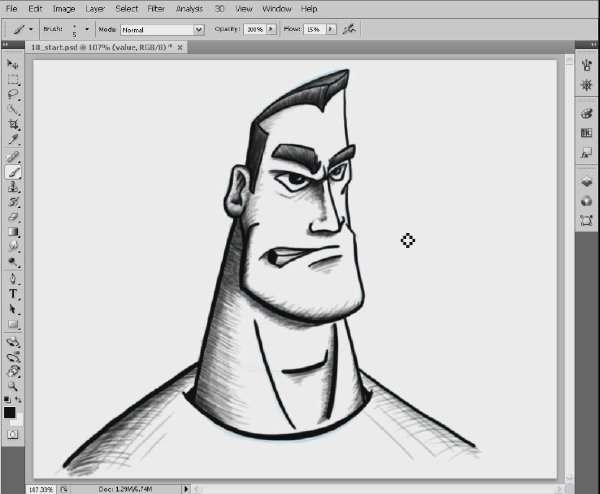Viewport: 600px width, 494px height.
Task: Select the Rectangle shape tool
Action: pos(13,324)
